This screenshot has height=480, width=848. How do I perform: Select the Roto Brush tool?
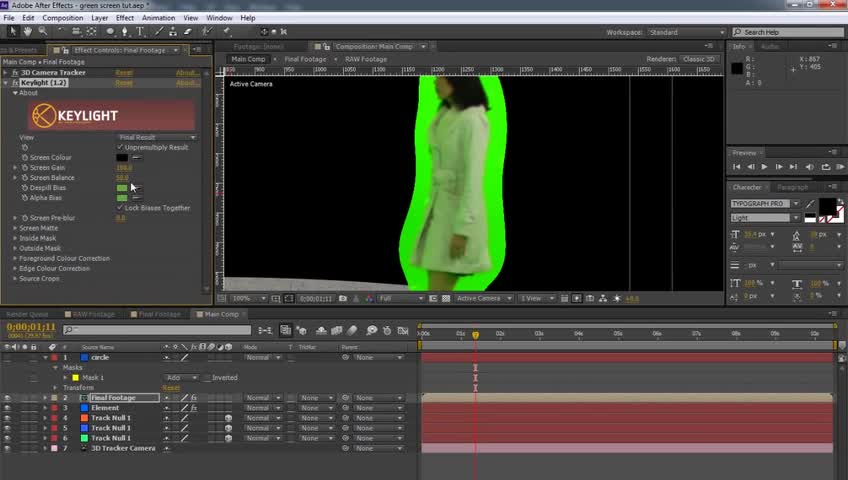click(x=207, y=31)
